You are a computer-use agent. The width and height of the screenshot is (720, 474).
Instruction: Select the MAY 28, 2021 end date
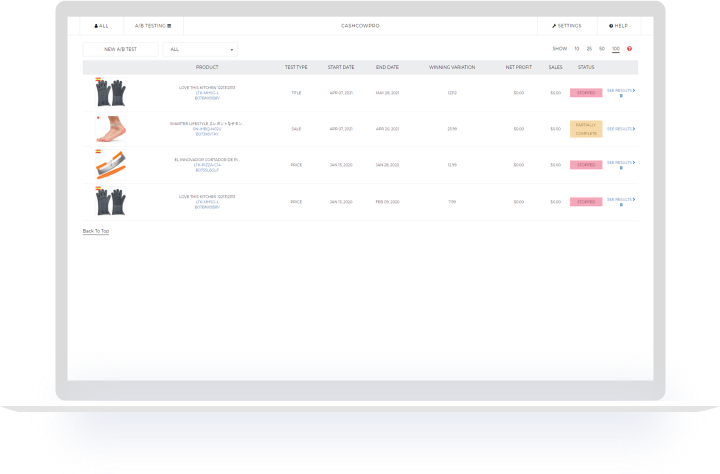tap(387, 93)
